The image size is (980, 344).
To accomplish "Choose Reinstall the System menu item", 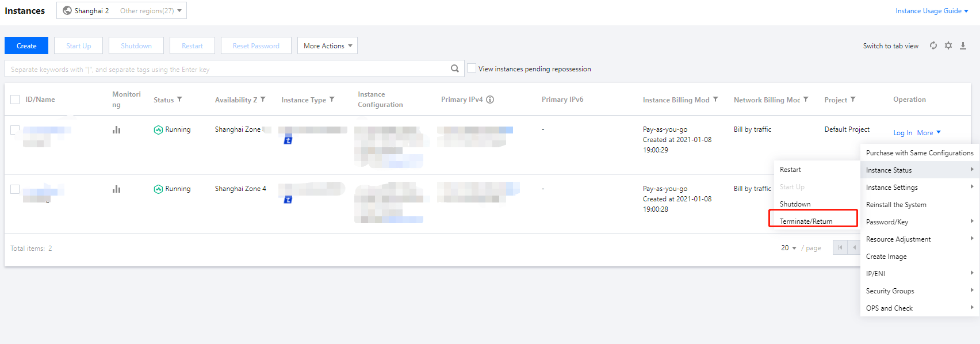I will point(895,205).
